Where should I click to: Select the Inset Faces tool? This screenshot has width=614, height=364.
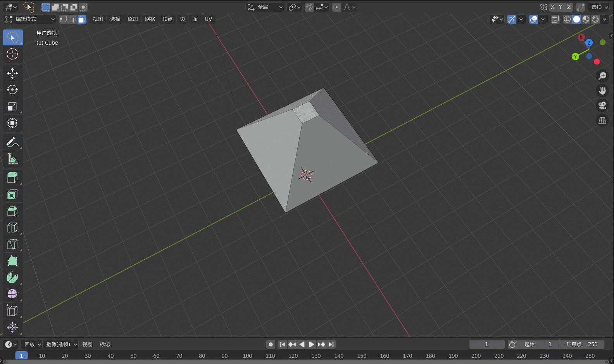click(13, 194)
